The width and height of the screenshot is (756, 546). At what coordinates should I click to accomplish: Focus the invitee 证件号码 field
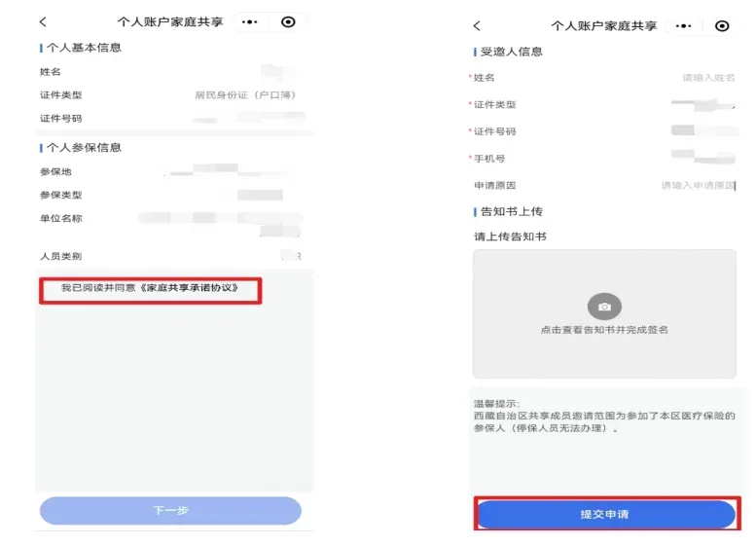[x=604, y=131]
